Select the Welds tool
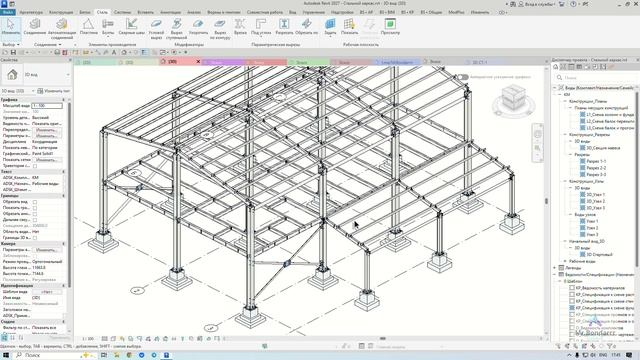This screenshot has height=360, width=640. pos(131,27)
